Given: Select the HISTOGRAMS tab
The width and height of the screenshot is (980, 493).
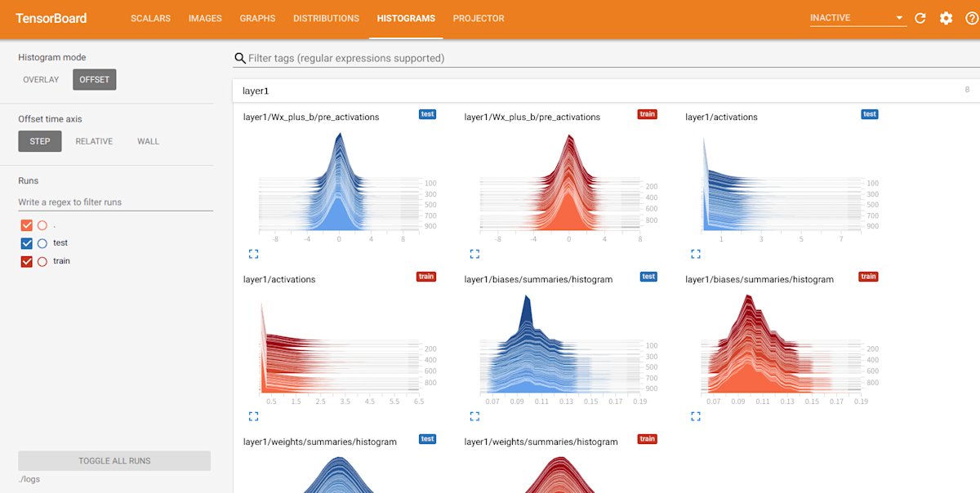Looking at the screenshot, I should (x=406, y=18).
